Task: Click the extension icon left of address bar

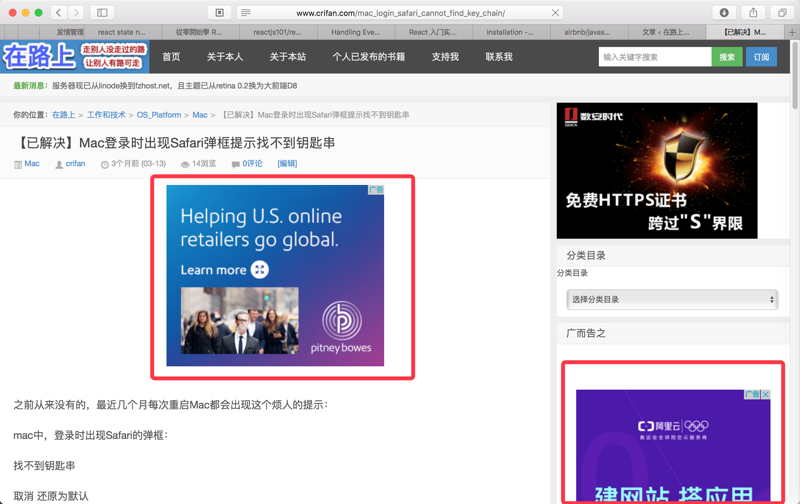Action: tap(220, 12)
